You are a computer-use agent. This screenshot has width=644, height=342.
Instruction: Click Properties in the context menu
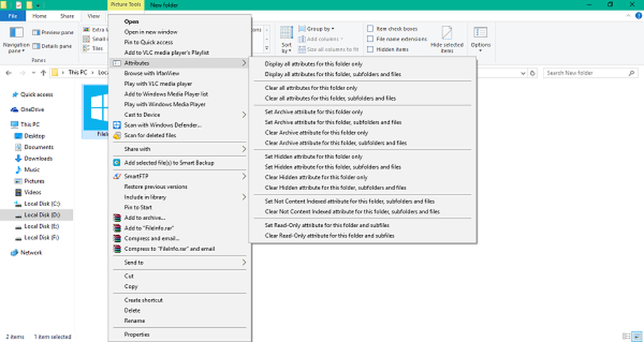click(x=137, y=334)
